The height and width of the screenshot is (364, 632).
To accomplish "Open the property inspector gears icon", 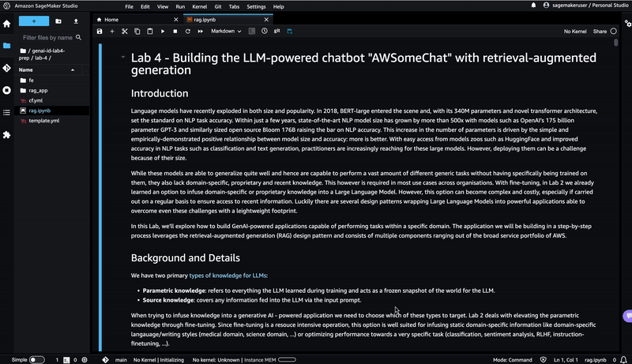I will coord(628,24).
